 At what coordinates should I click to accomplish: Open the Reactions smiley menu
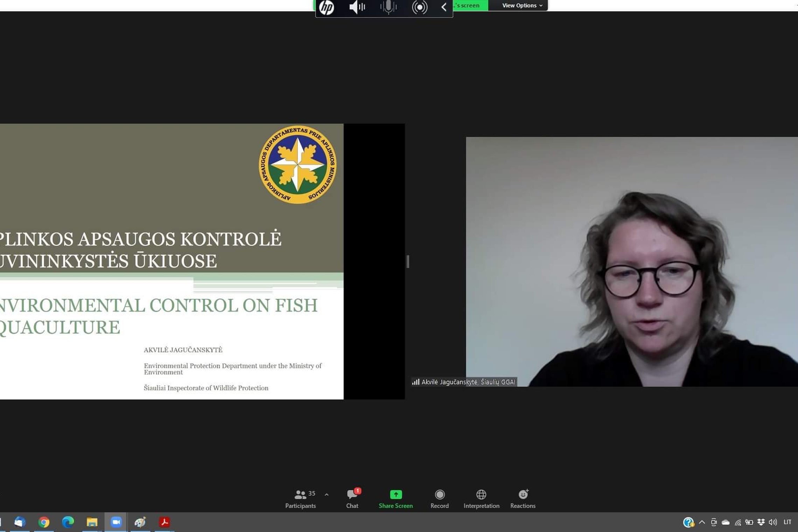(523, 499)
